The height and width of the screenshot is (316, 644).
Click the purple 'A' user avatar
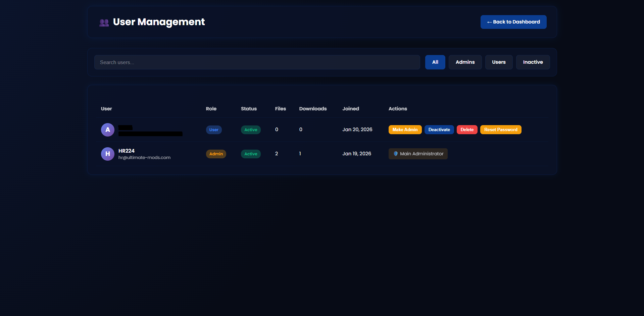[x=108, y=130]
